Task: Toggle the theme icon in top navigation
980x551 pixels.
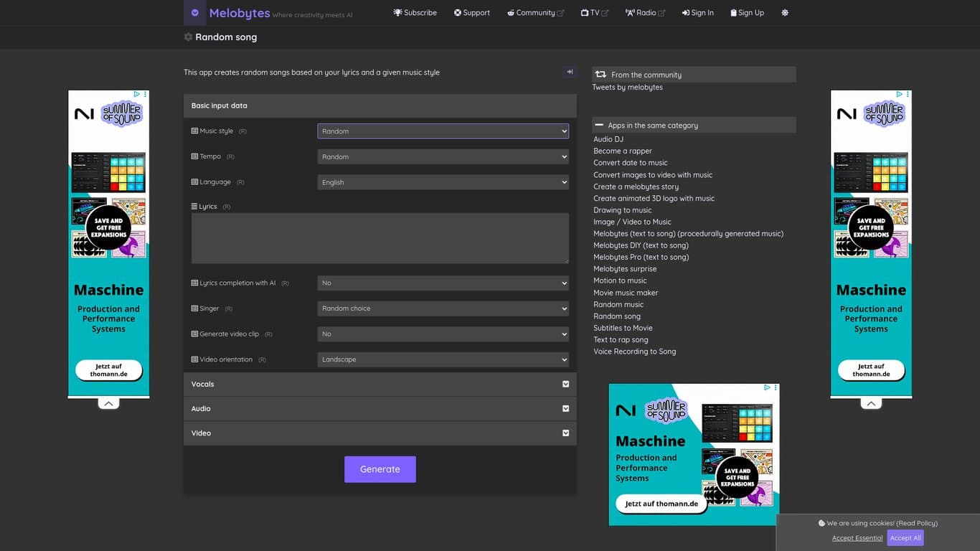Action: click(785, 13)
